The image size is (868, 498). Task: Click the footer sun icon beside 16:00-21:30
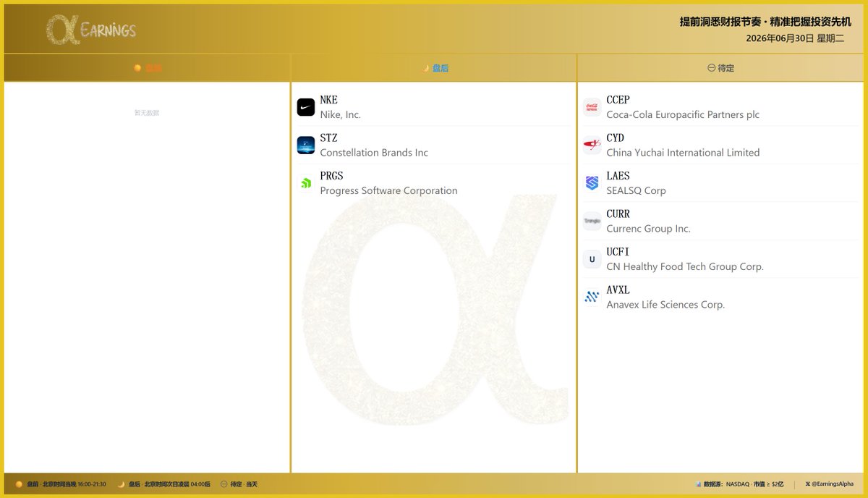(19, 484)
